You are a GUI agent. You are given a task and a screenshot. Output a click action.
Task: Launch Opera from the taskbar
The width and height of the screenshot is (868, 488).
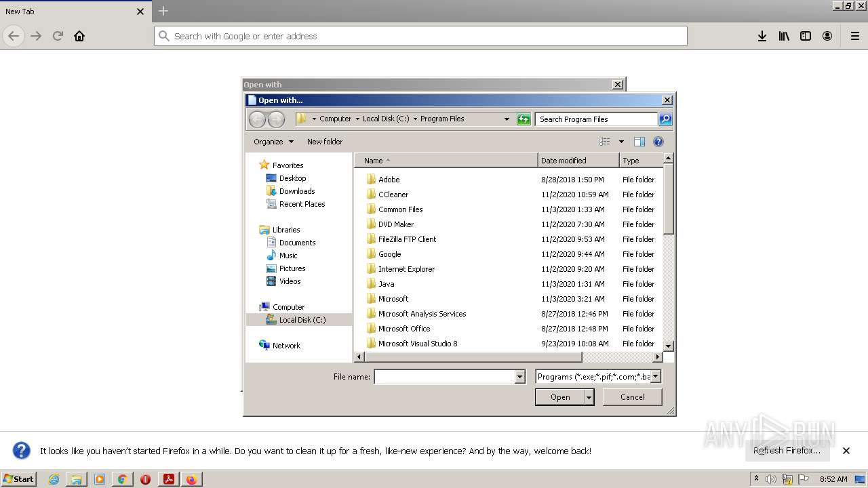click(x=145, y=479)
